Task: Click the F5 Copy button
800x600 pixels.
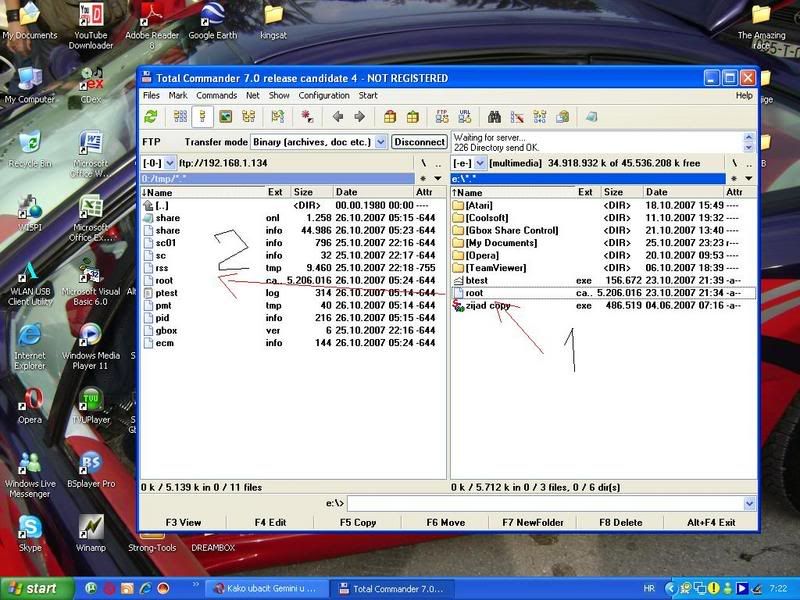Action: click(x=358, y=522)
